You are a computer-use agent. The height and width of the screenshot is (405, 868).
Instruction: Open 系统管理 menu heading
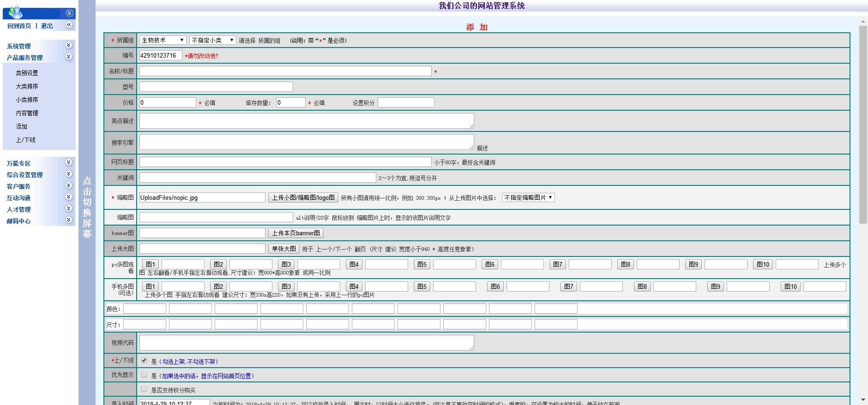18,46
